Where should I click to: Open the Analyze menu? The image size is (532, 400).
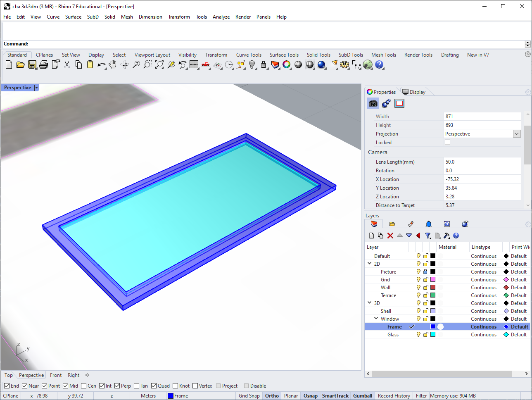coord(221,17)
